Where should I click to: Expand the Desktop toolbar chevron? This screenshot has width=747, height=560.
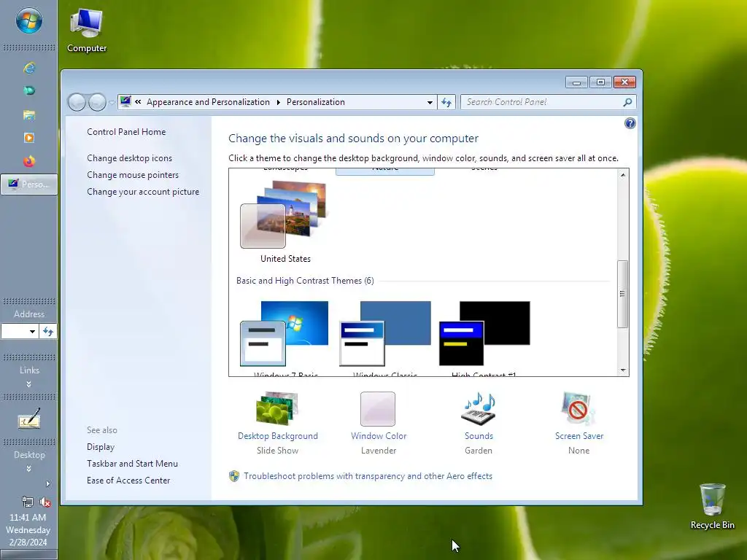[28, 469]
